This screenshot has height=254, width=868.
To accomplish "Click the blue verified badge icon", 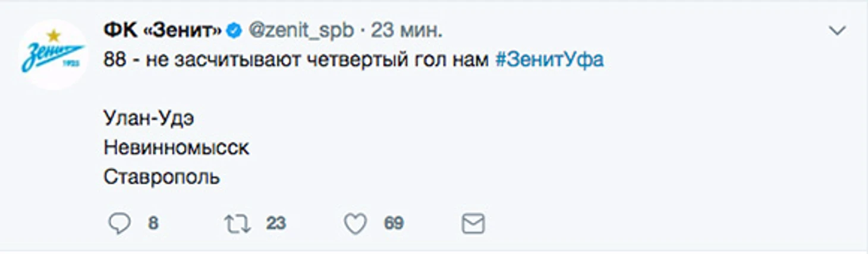I will (235, 31).
